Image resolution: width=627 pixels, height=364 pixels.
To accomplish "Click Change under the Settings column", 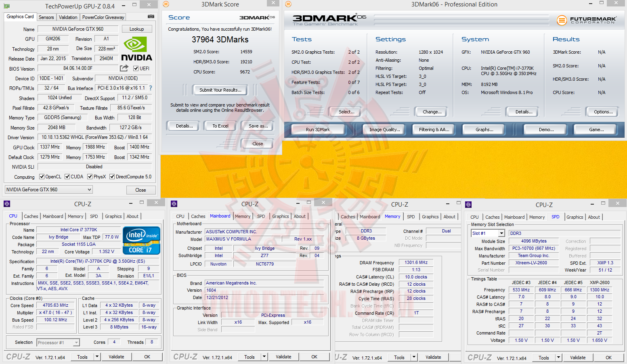I will tap(432, 112).
